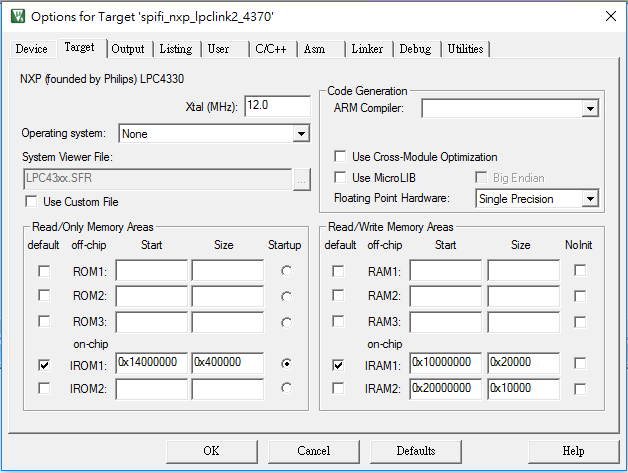Screen dimensions: 628x473
Task: Select ROM2 Startup radio button
Action: click(286, 297)
